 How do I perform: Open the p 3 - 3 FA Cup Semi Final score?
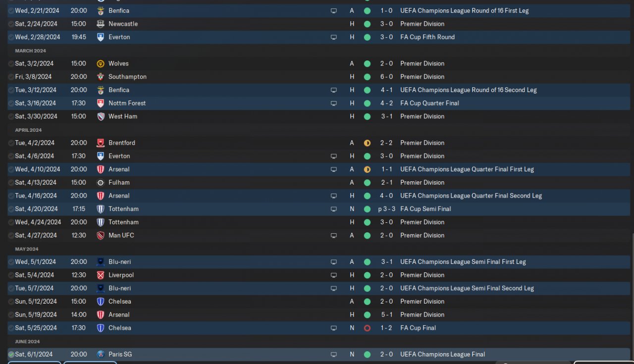click(x=386, y=209)
